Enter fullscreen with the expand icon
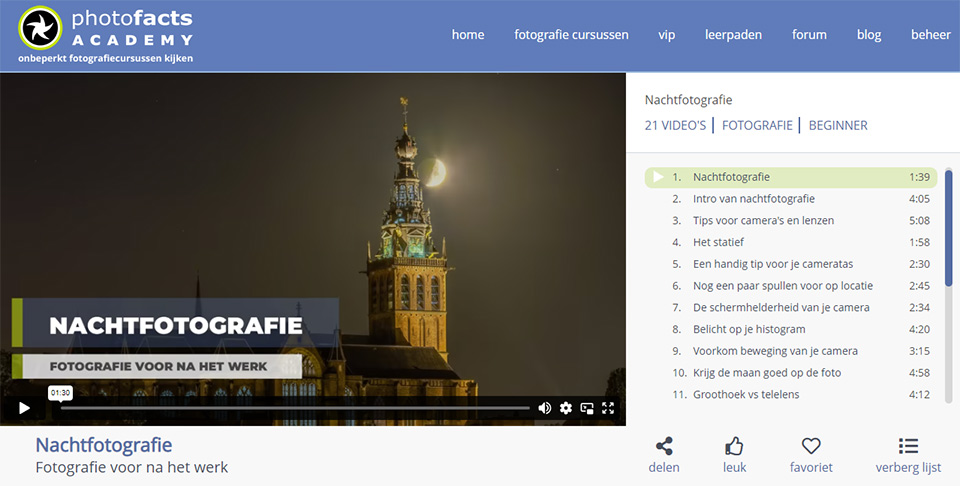This screenshot has height=486, width=960. point(608,408)
